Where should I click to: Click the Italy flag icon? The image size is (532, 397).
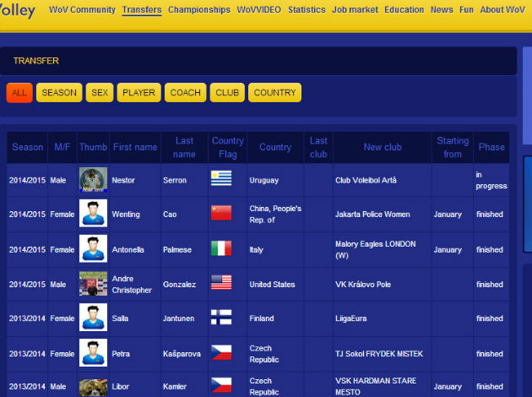coord(220,248)
